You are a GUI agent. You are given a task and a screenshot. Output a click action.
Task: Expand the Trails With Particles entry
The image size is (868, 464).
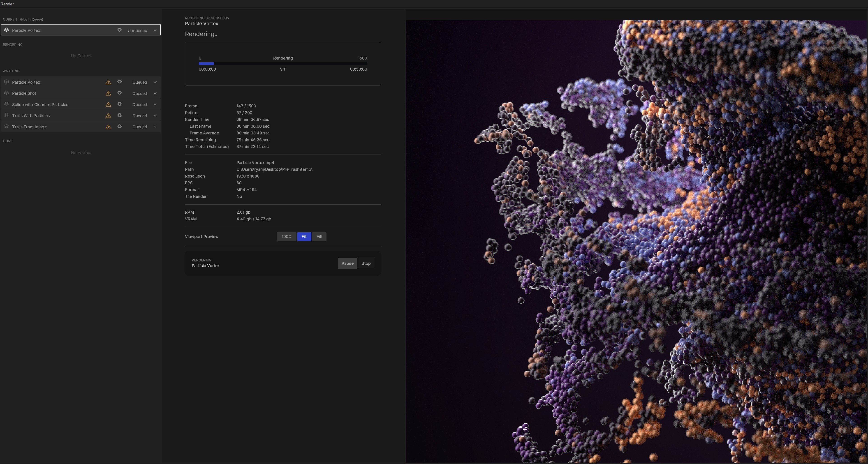point(155,115)
